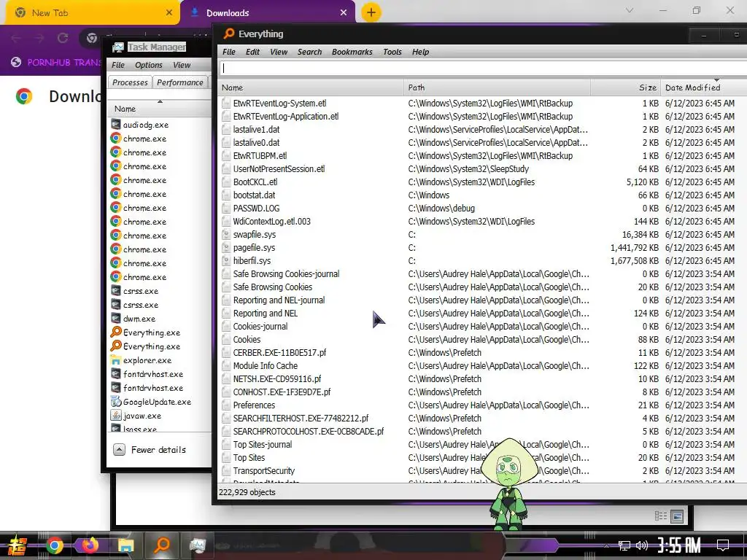Screen dimensions: 747x560
Task: Select dwm.exe process icon
Action: click(116, 318)
